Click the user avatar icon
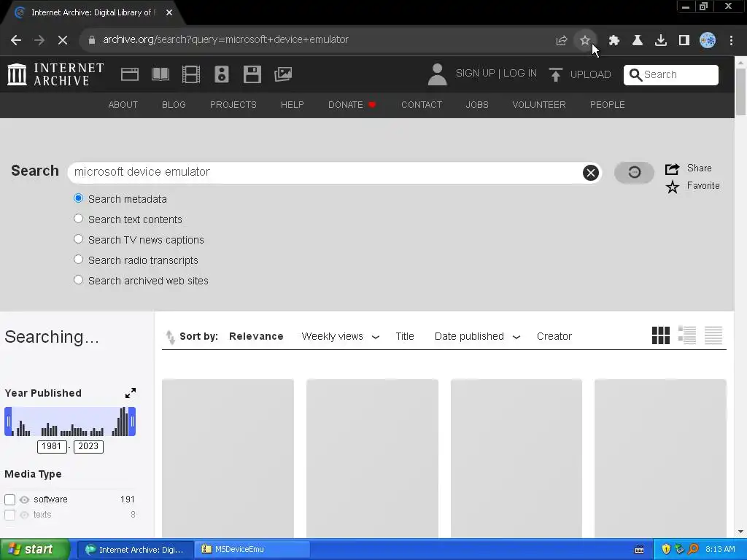The image size is (747, 560). pos(437,74)
